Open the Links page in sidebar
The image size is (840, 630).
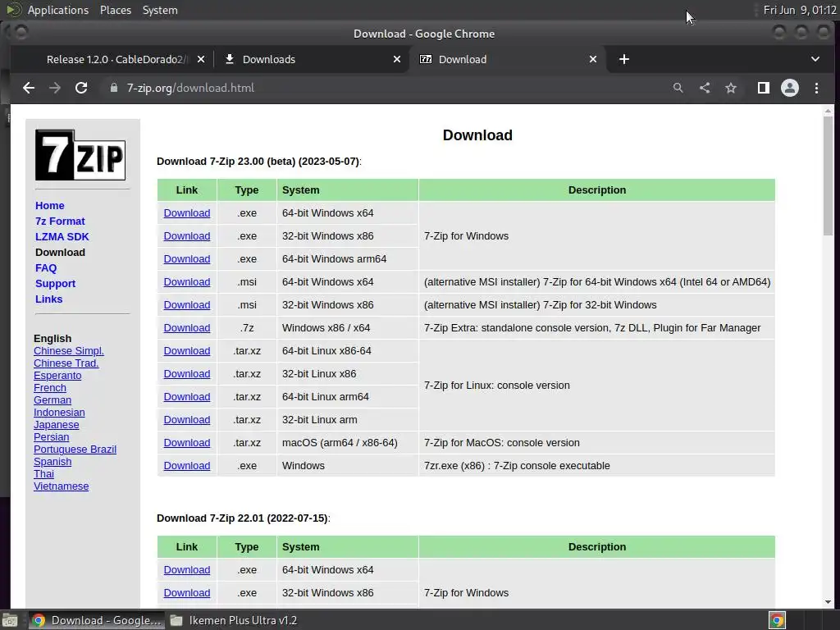coord(48,299)
